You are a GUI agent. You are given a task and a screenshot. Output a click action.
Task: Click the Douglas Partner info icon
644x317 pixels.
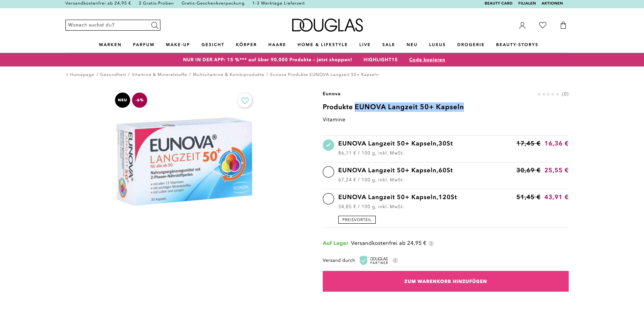tap(395, 260)
